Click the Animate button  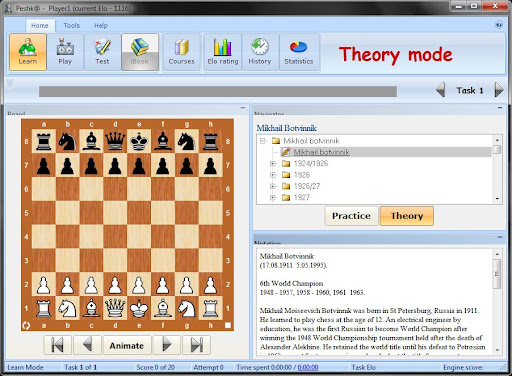(x=127, y=345)
